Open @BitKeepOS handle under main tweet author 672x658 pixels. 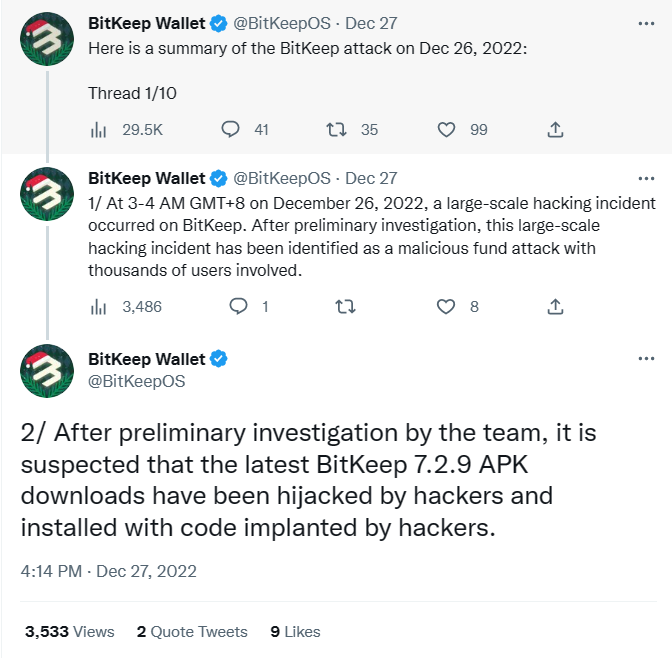(x=136, y=381)
